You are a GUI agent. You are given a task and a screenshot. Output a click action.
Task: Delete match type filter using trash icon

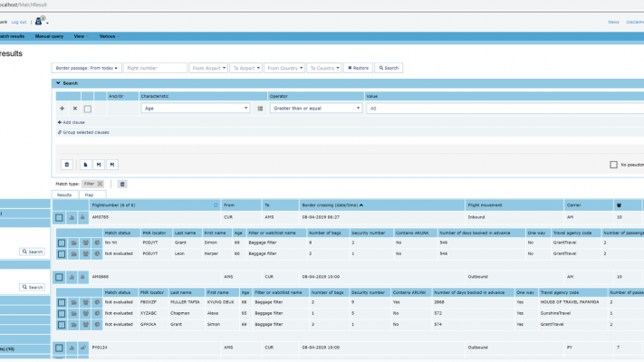coord(122,184)
